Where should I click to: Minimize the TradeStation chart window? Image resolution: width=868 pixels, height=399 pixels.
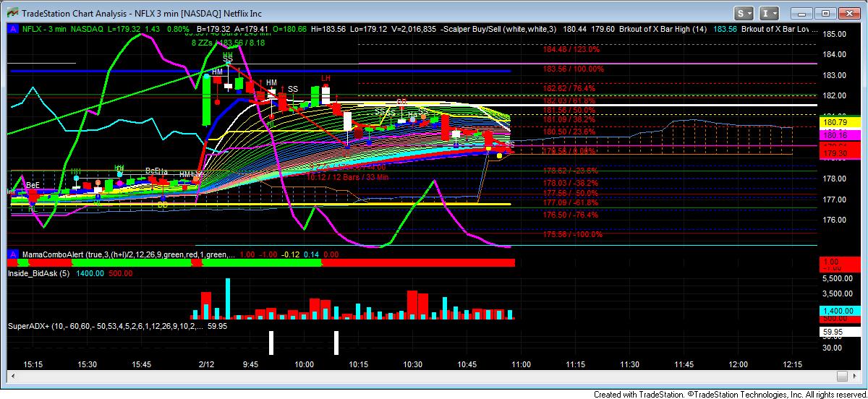(x=801, y=13)
